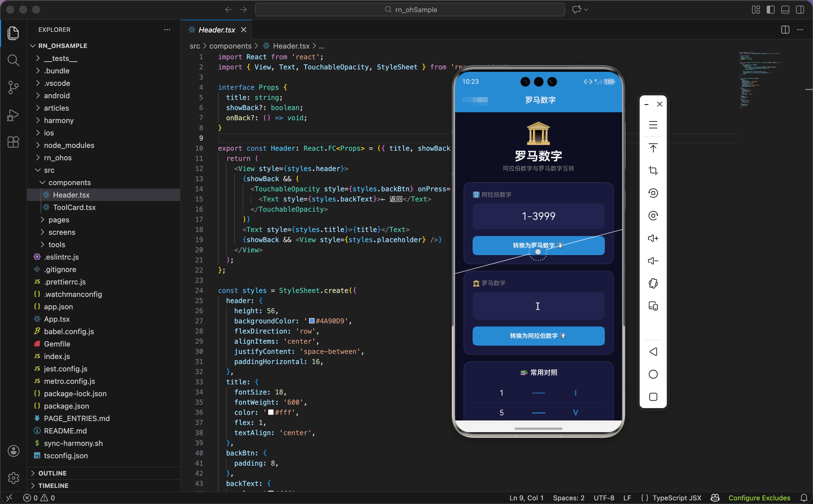This screenshot has height=504, width=813.
Task: Collapse the components folder
Action: (x=69, y=182)
